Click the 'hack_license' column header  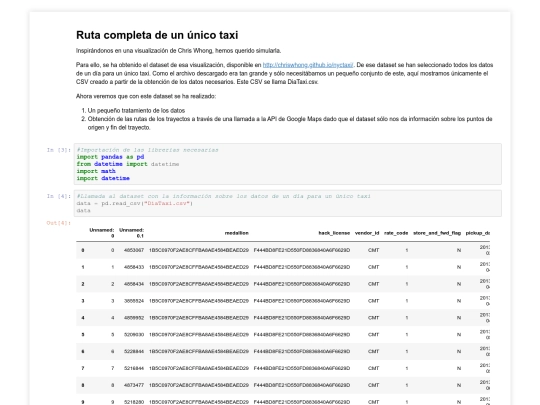(334, 233)
